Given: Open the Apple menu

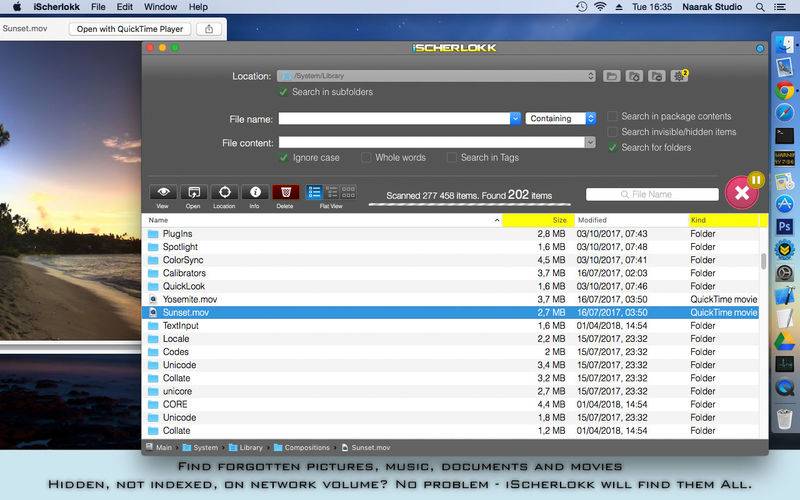Looking at the screenshot, I should tap(16, 7).
